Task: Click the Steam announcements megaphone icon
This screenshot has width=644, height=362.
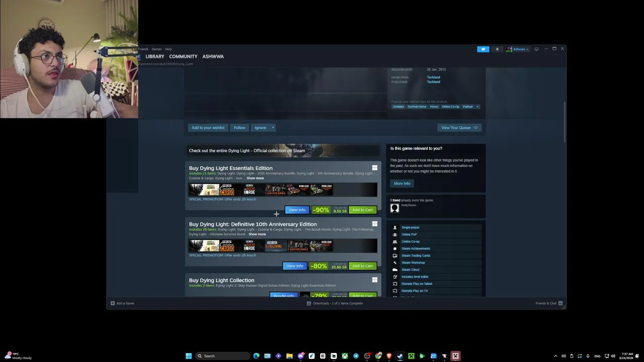Action: 483,49
